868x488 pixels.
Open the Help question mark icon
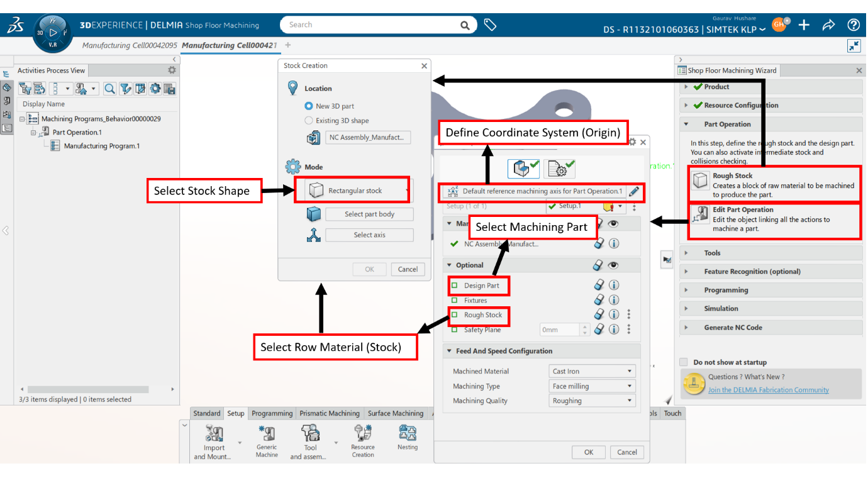pyautogui.click(x=854, y=25)
